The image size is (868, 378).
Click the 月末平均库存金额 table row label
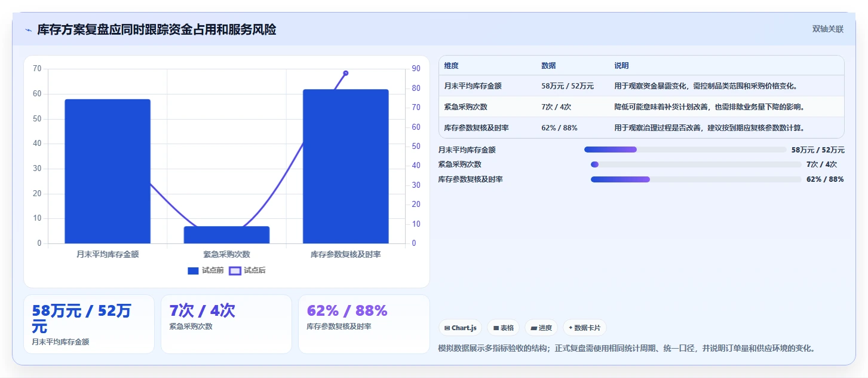(x=473, y=86)
